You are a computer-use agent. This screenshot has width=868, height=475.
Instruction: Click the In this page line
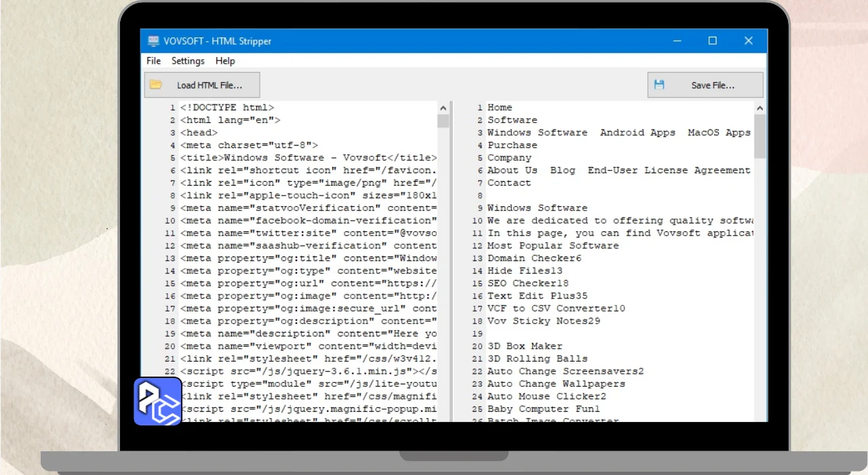620,233
